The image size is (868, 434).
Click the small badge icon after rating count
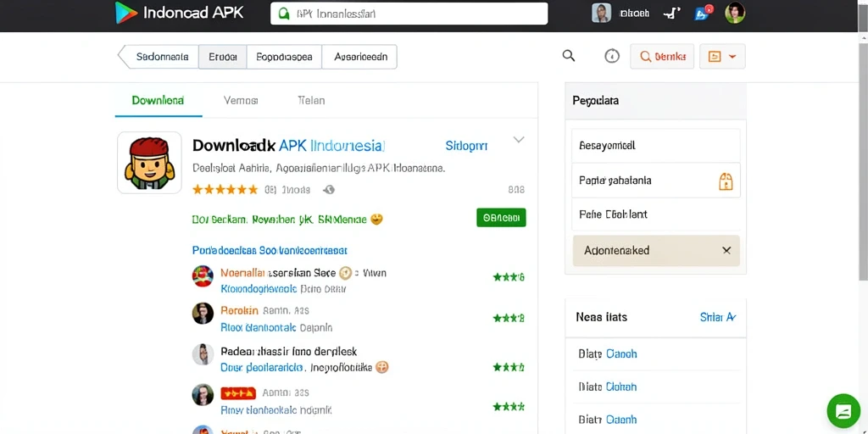pos(329,190)
